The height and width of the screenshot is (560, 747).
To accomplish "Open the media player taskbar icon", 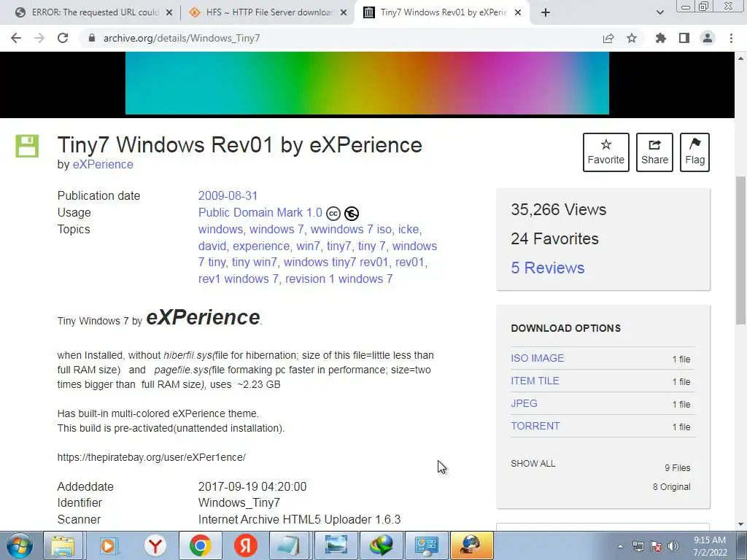I will pyautogui.click(x=109, y=545).
